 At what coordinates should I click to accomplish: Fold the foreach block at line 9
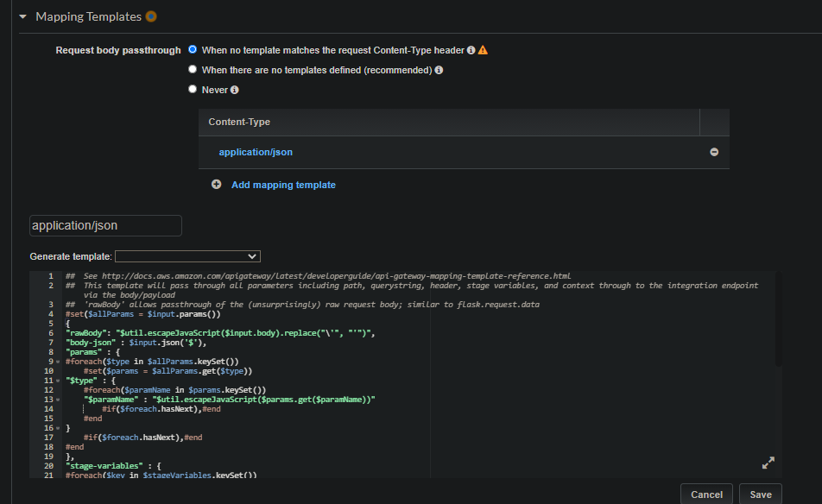pyautogui.click(x=58, y=362)
